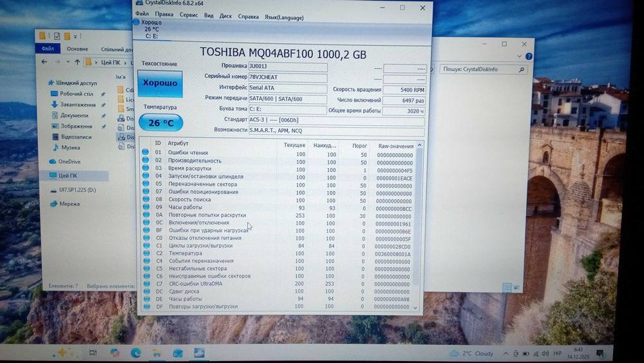Click the serial number field 78VJCHEAT
Viewport: 644px width, 363px height.
coord(288,77)
